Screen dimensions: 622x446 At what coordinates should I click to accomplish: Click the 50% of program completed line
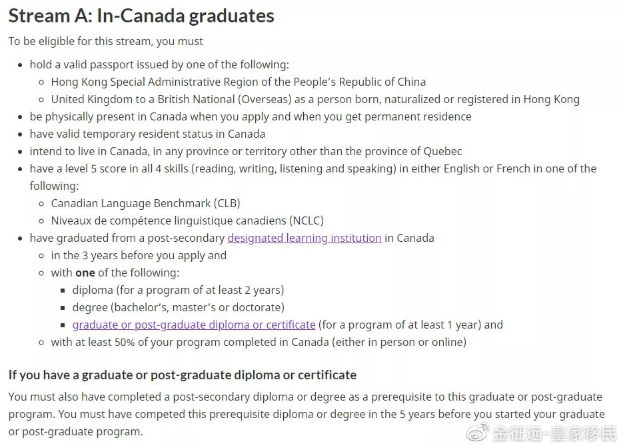259,342
